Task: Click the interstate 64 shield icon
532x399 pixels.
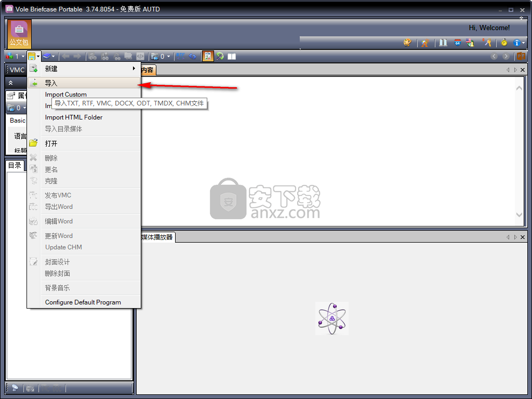Action: tap(457, 43)
